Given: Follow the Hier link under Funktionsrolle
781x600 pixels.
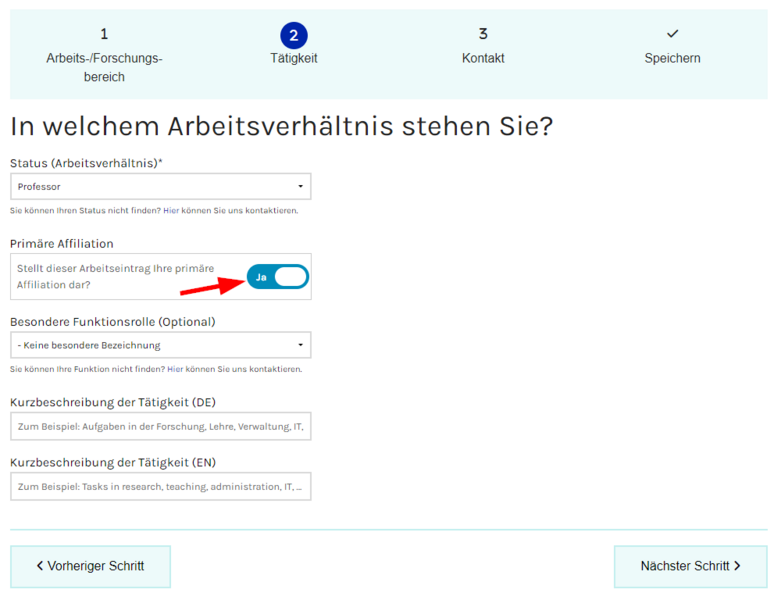Looking at the screenshot, I should [175, 369].
